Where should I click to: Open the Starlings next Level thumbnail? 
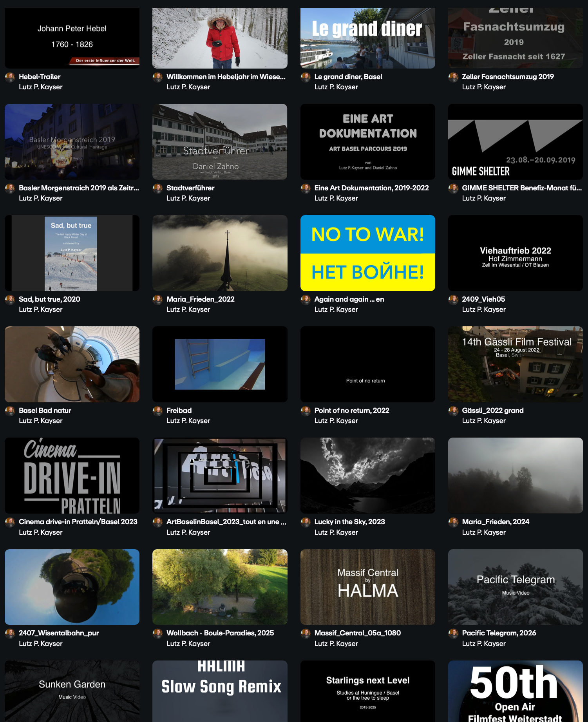367,691
